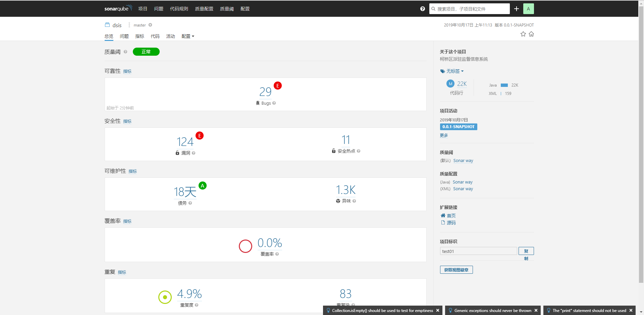Switch to the 问题 project tab
This screenshot has width=644, height=315.
(124, 36)
